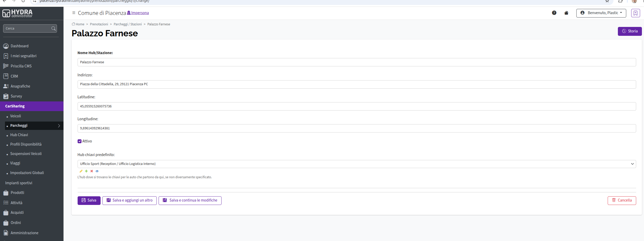Click the Storia history button
Screen dimensions: 644x241
(x=630, y=31)
